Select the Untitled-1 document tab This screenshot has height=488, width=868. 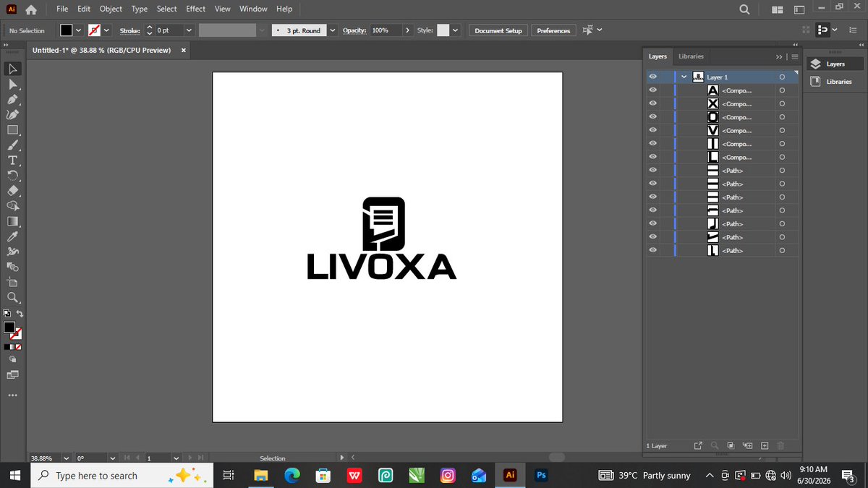(102, 50)
